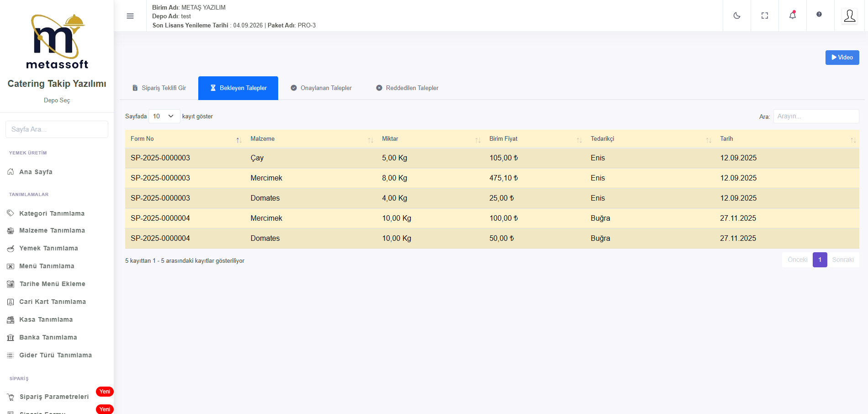
Task: Click the metassoft logo
Action: (57, 42)
